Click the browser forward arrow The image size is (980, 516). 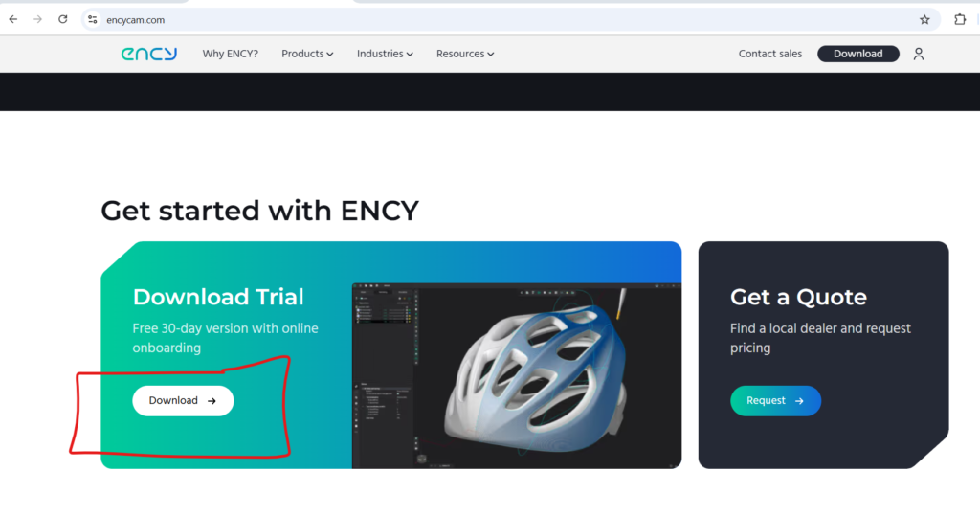pyautogui.click(x=38, y=19)
